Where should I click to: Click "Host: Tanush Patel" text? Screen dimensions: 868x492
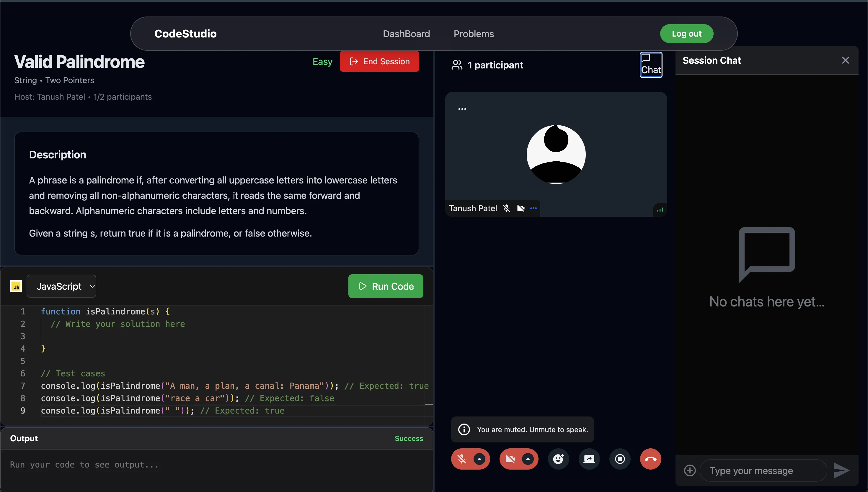click(x=49, y=97)
